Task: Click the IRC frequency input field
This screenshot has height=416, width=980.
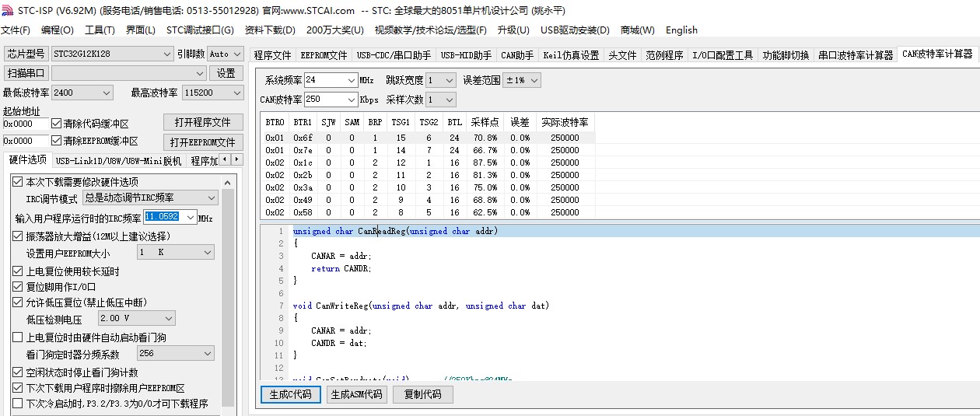Action: point(162,217)
